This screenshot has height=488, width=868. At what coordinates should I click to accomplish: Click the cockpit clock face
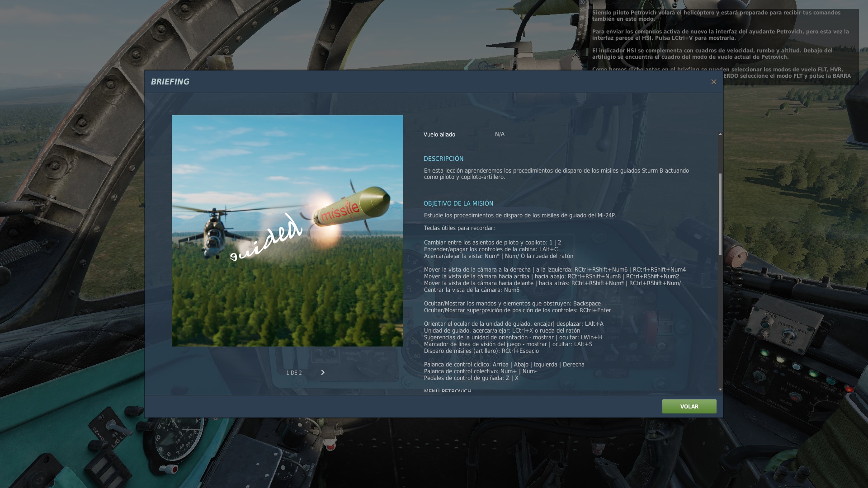[177, 436]
